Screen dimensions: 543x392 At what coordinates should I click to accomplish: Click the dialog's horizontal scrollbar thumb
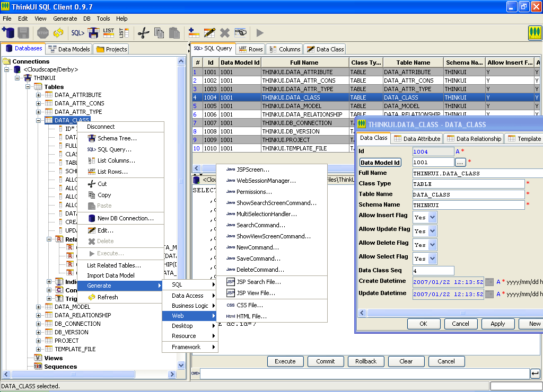(x=462, y=313)
